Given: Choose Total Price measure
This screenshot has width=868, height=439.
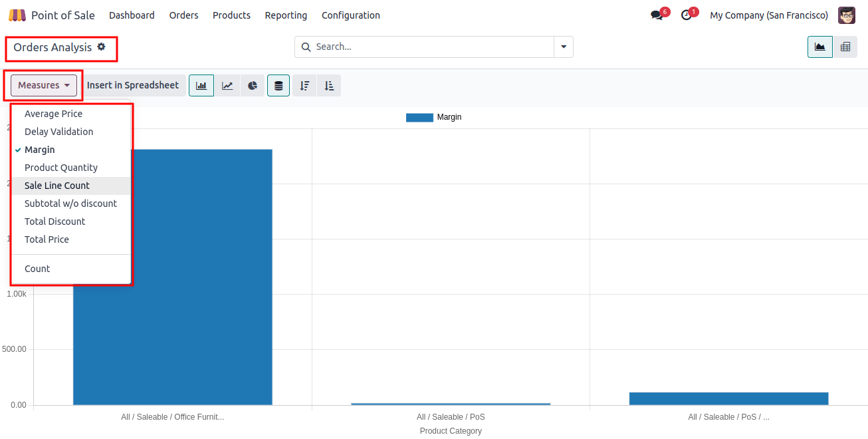Looking at the screenshot, I should pyautogui.click(x=71, y=239).
